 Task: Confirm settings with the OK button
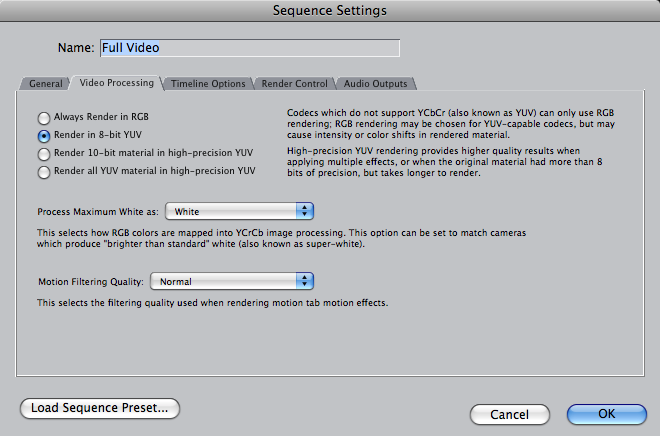click(607, 414)
